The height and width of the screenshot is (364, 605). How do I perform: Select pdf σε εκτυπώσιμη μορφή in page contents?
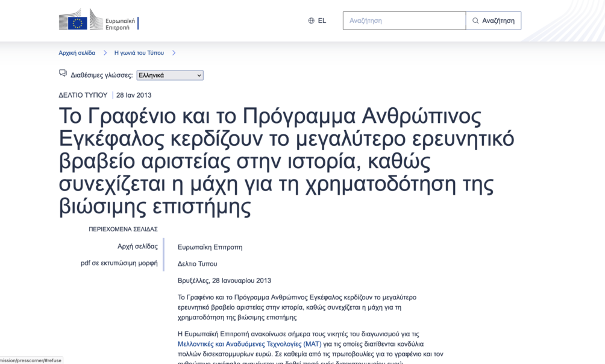(x=119, y=263)
